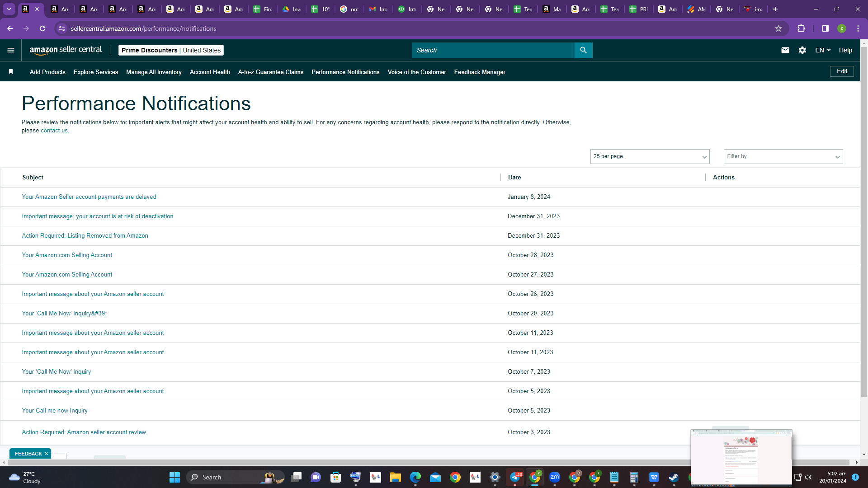Open the Windows Start menu
This screenshot has height=488, width=868.
point(175,477)
